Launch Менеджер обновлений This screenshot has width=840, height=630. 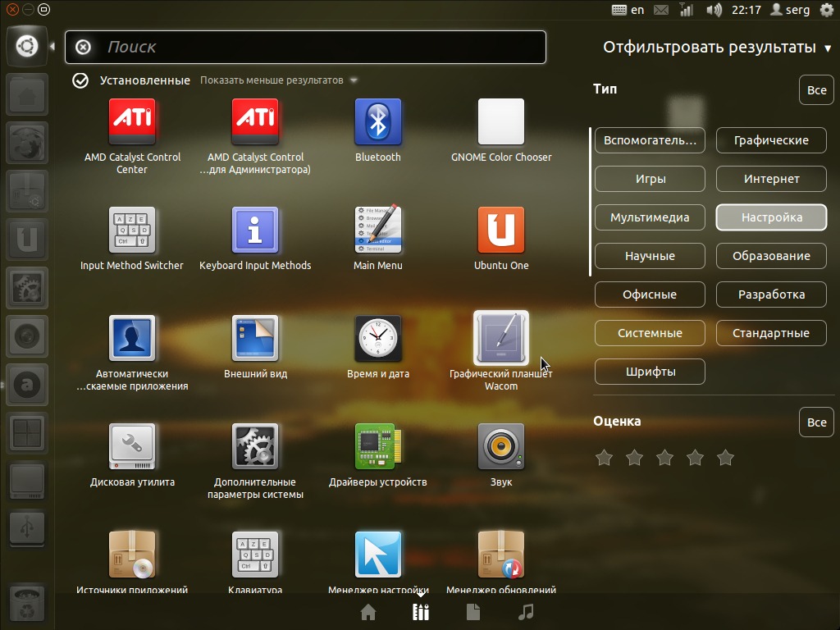click(x=501, y=555)
